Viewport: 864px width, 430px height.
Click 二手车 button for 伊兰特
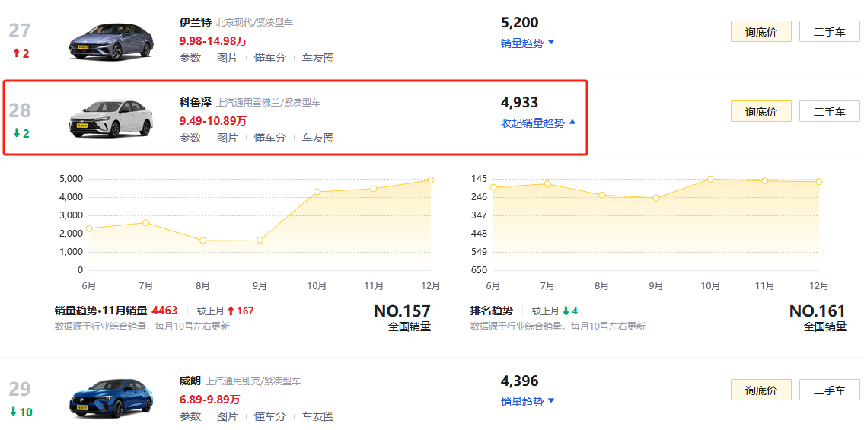829,31
